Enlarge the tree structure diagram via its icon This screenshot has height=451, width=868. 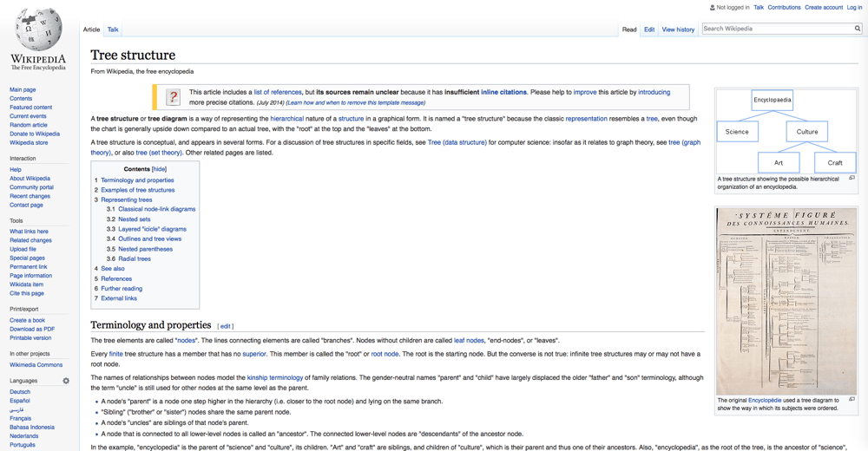click(852, 178)
